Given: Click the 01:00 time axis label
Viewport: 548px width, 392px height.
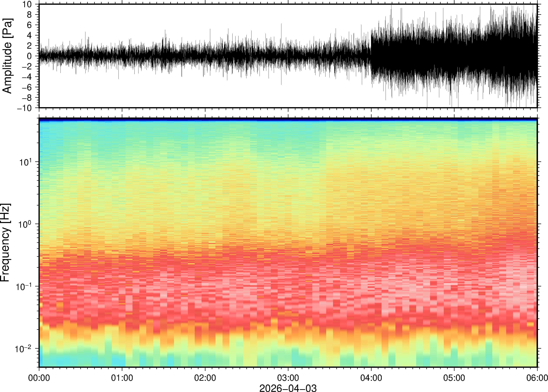Looking at the screenshot, I should tap(122, 378).
